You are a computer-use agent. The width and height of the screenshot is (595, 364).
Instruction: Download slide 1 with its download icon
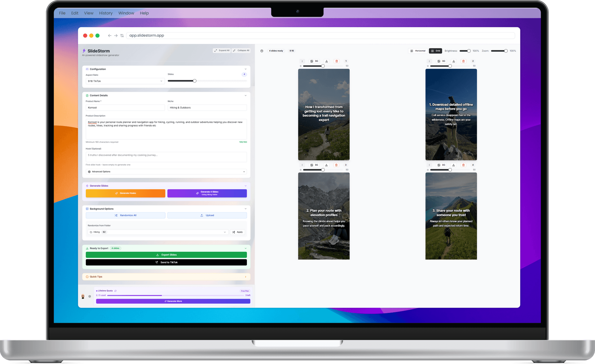point(327,61)
